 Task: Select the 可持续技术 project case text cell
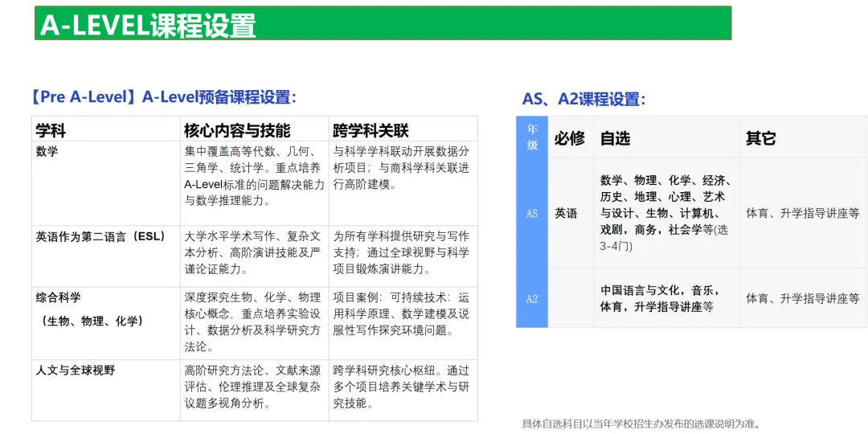[401, 313]
